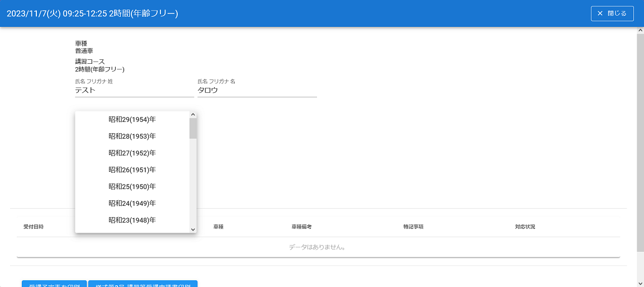Pick the 昭和24(1949)年 entry
Screen dimensions: 644x287
point(132,203)
